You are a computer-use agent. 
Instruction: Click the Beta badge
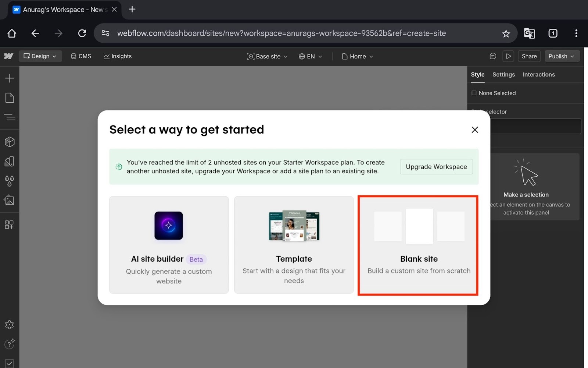point(196,259)
